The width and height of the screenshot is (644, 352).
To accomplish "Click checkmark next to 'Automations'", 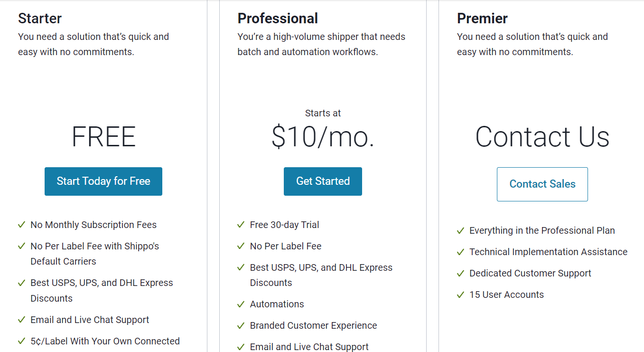I will pos(241,304).
